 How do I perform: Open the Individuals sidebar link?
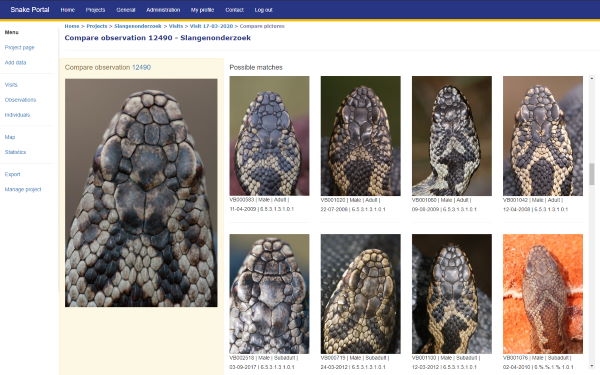(x=17, y=115)
